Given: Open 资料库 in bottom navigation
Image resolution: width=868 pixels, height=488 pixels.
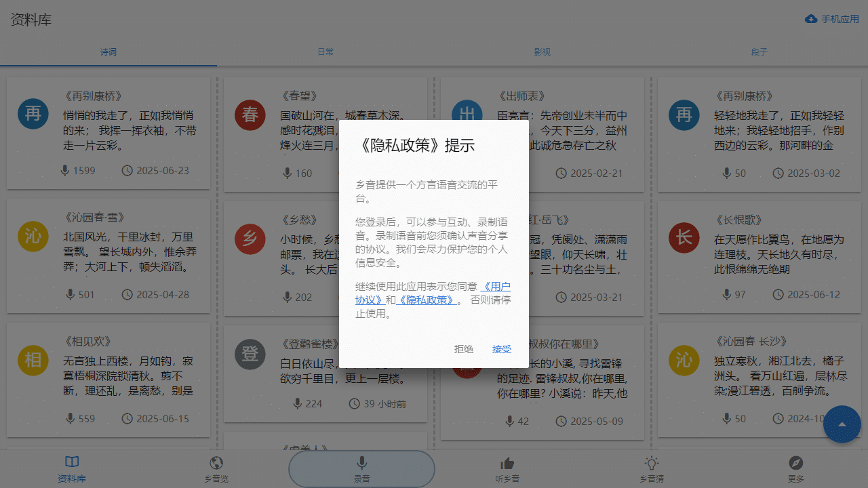Looking at the screenshot, I should 72,469.
